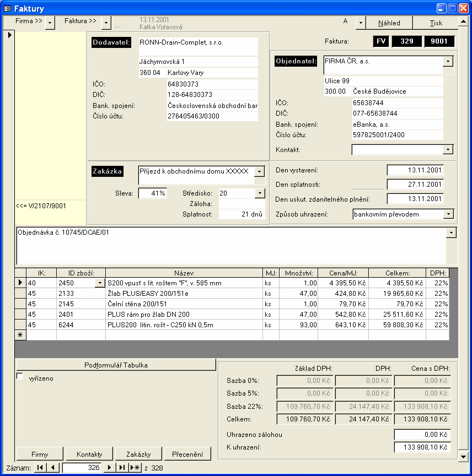Go to next record arrow
The width and height of the screenshot is (472, 476).
(x=110, y=468)
